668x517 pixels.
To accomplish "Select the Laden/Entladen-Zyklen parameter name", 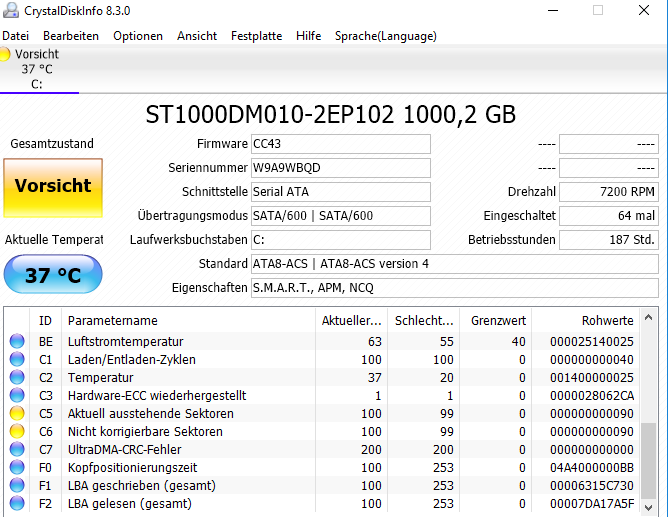I will pyautogui.click(x=132, y=359).
